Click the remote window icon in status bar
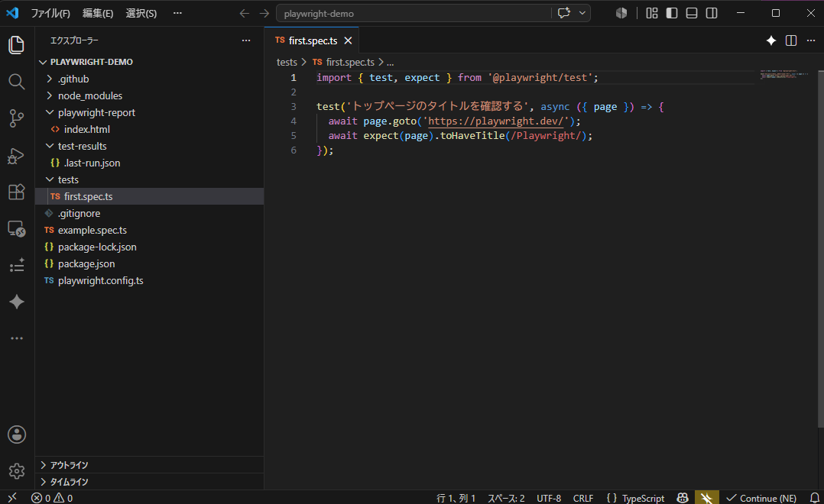 click(12, 497)
